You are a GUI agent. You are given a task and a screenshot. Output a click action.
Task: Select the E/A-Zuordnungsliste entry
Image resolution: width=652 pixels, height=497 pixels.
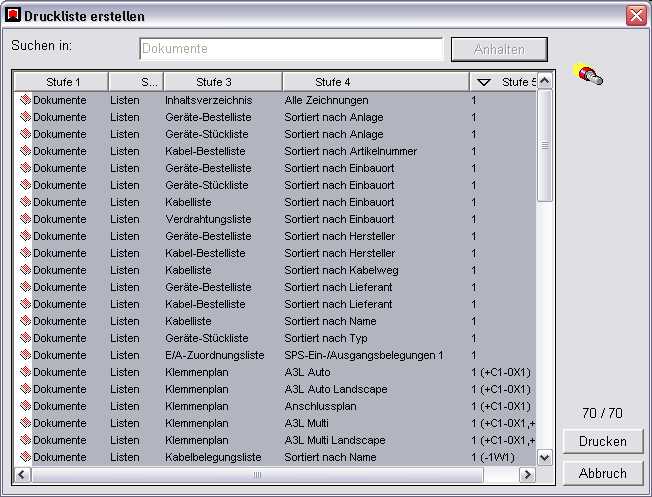pyautogui.click(x=215, y=355)
